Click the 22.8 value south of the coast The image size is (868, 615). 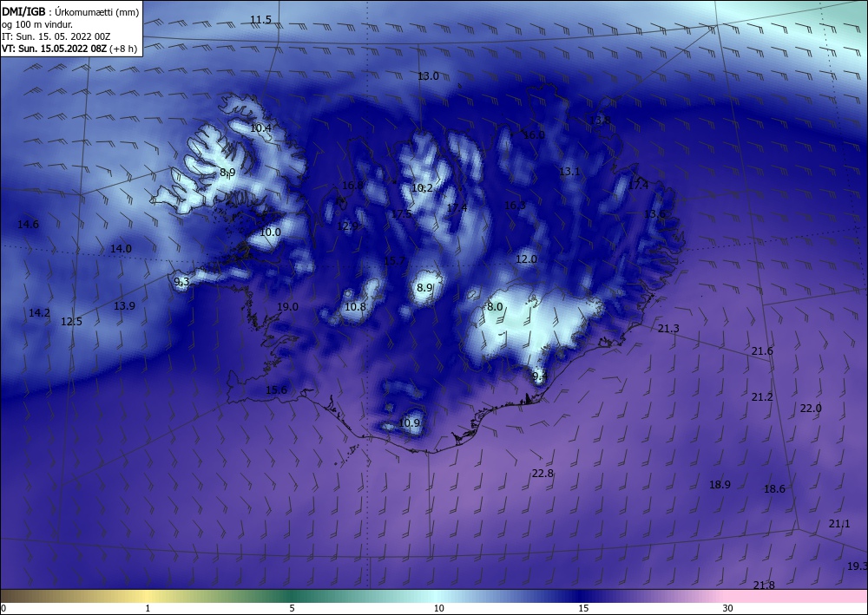coord(542,474)
